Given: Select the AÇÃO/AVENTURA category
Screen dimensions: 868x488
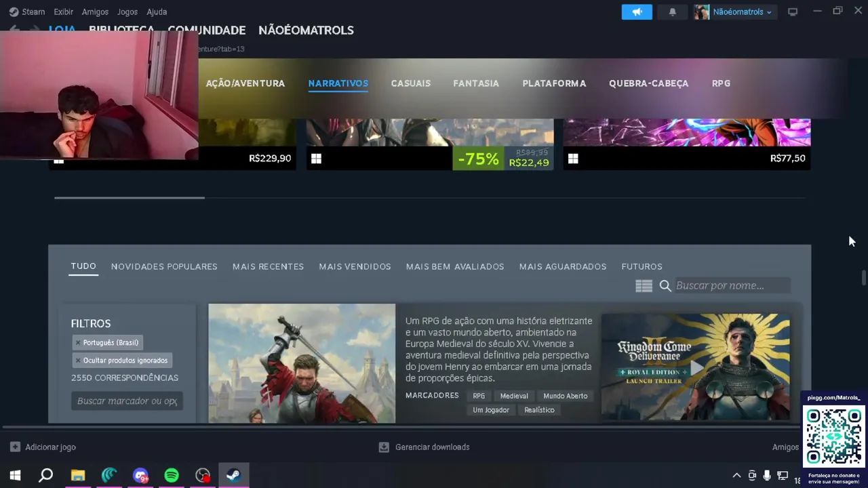Looking at the screenshot, I should point(245,83).
